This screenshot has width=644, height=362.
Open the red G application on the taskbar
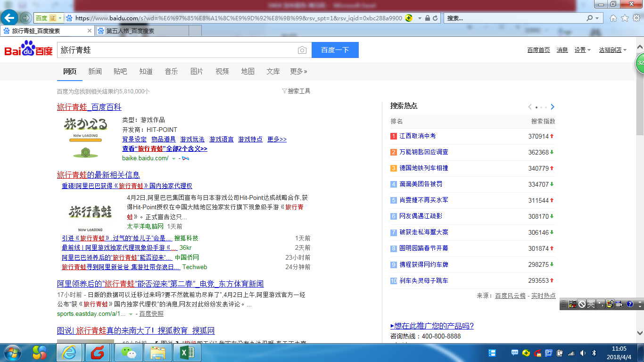pyautogui.click(x=98, y=353)
